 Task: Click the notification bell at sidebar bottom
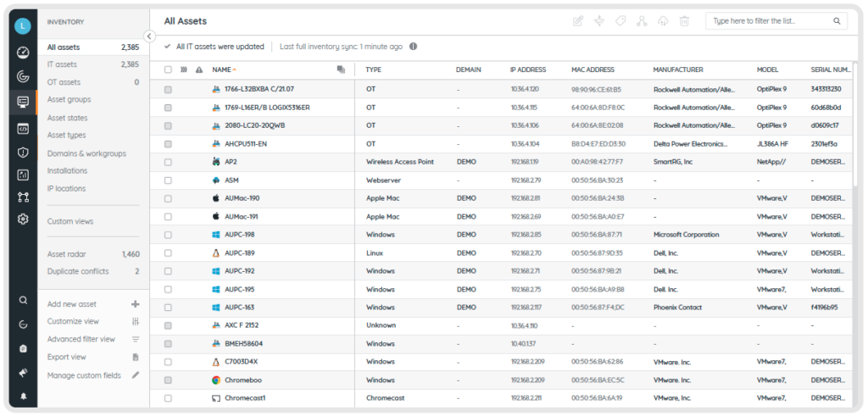(23, 396)
